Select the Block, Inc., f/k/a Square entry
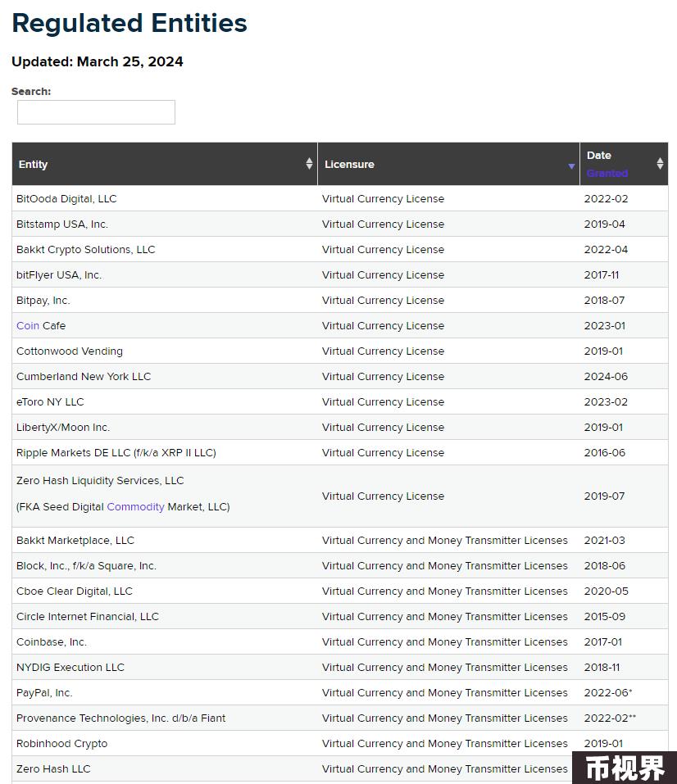This screenshot has width=677, height=784. coord(87,566)
